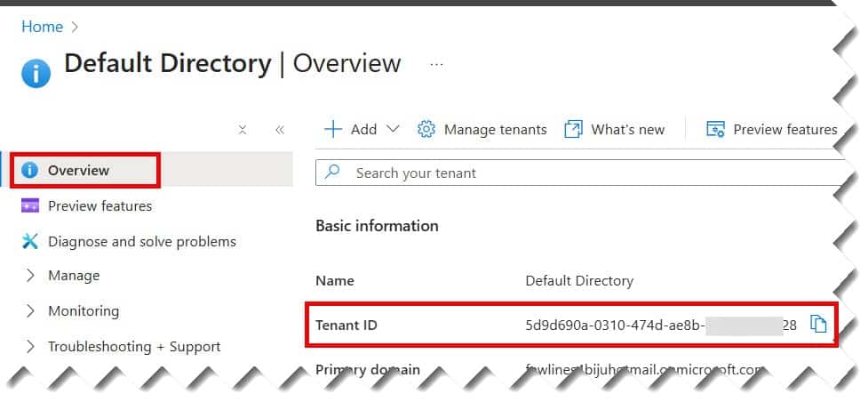
Task: Click the Add button label
Action: click(363, 130)
